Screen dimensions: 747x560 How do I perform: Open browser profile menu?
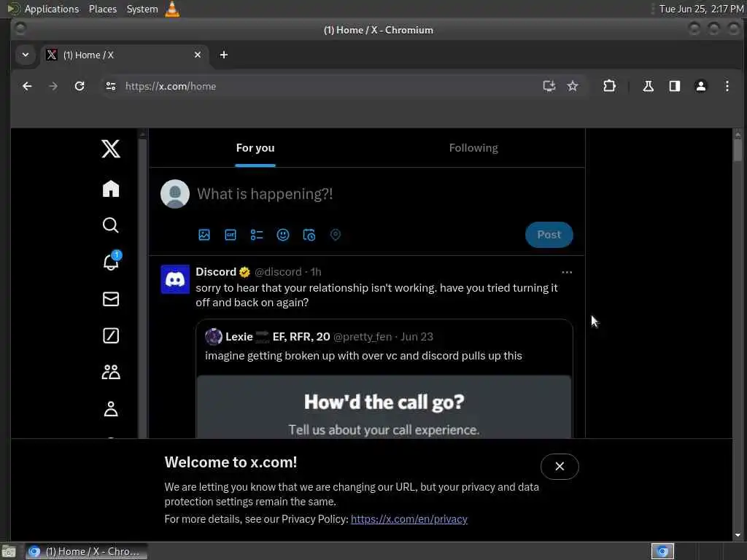click(701, 86)
